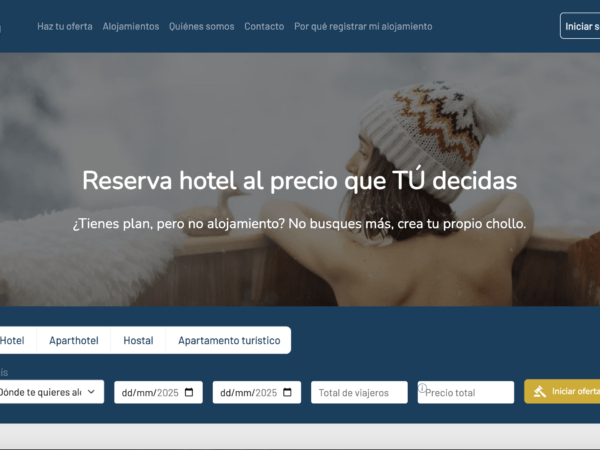Image resolution: width=600 pixels, height=450 pixels.
Task: Click the Contacto navigation link
Action: coord(264,26)
